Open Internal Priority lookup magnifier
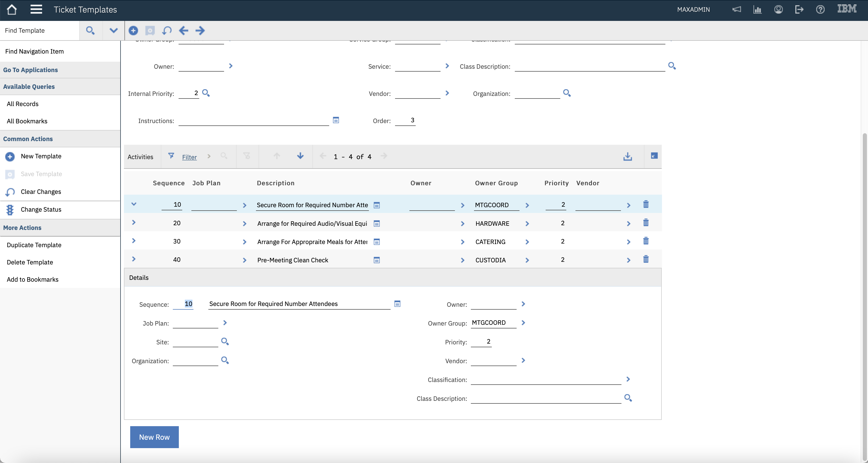The height and width of the screenshot is (463, 868). pos(206,93)
